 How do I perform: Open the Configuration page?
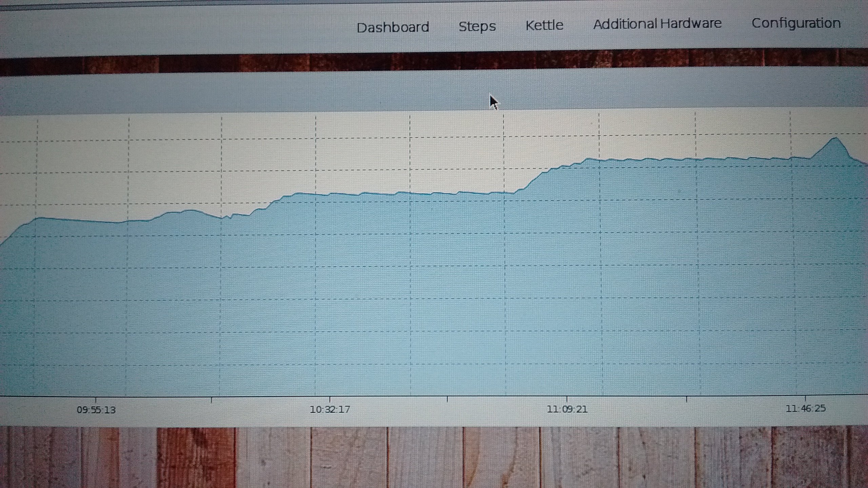pos(796,23)
